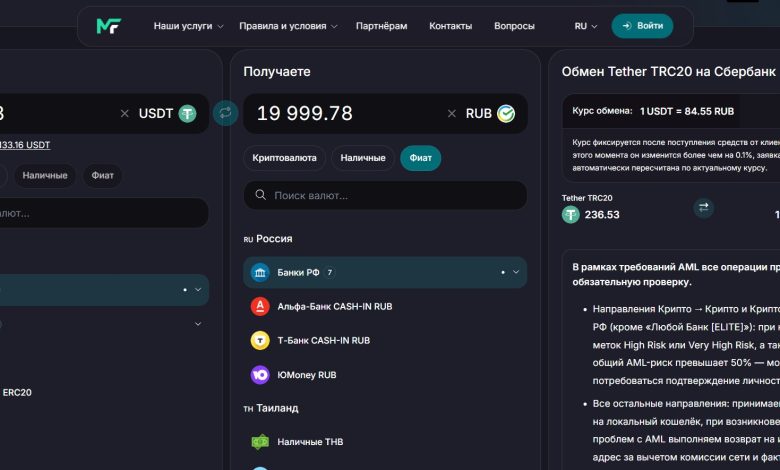Open the Контакты page
Image resolution: width=780 pixels, height=470 pixels.
point(451,26)
